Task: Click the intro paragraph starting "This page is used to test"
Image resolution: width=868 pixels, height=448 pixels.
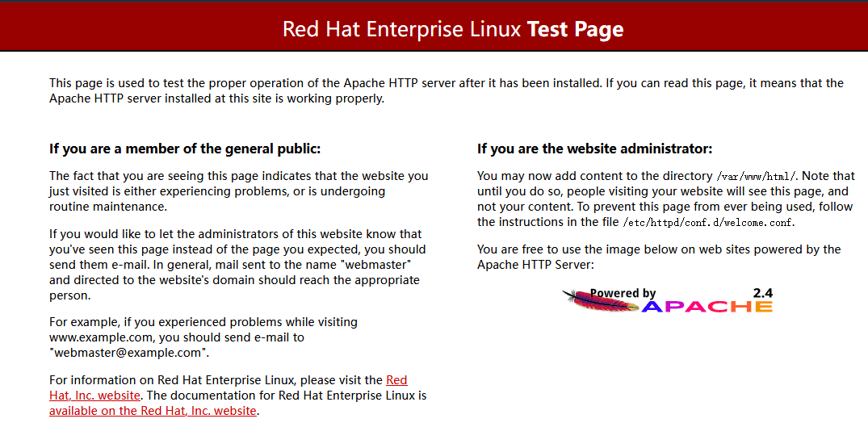Action: coord(447,90)
